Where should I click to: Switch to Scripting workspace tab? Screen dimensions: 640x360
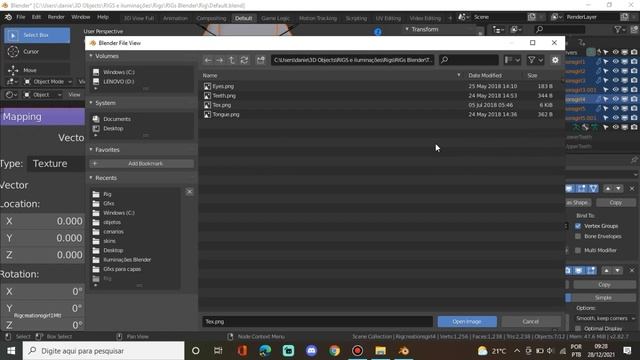(x=356, y=18)
